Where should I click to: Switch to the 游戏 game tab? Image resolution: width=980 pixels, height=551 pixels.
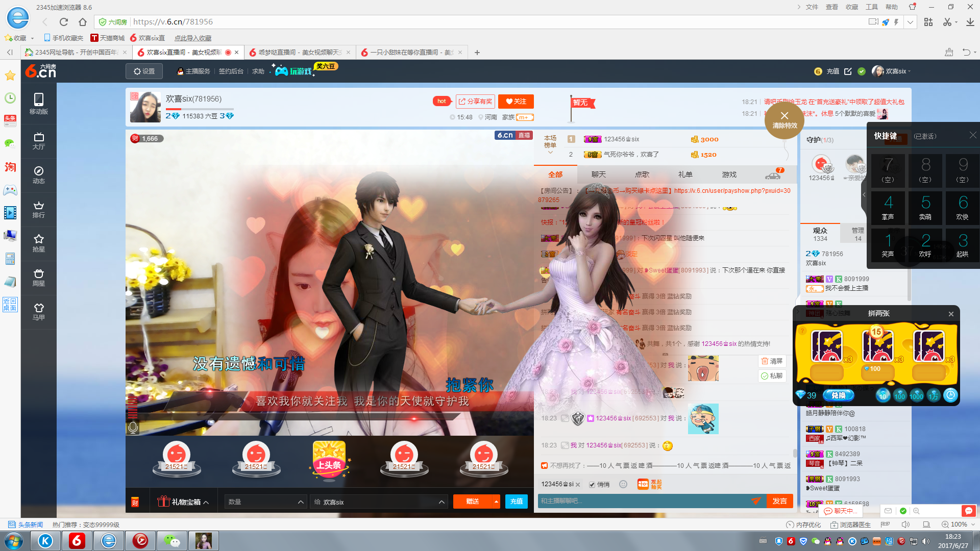729,174
